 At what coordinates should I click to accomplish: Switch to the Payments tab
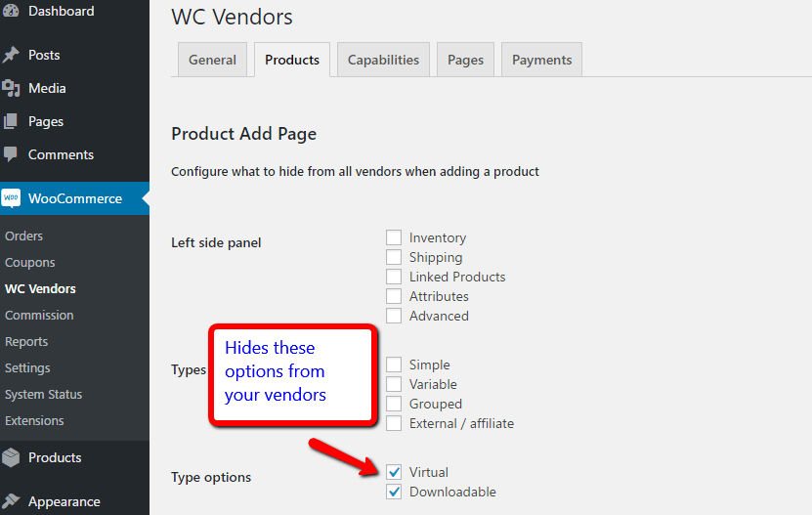click(541, 60)
